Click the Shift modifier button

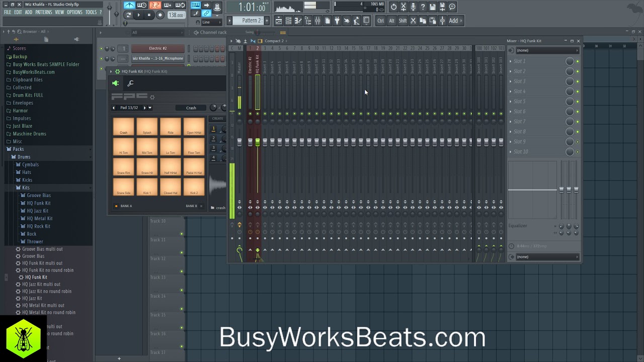coord(403,21)
